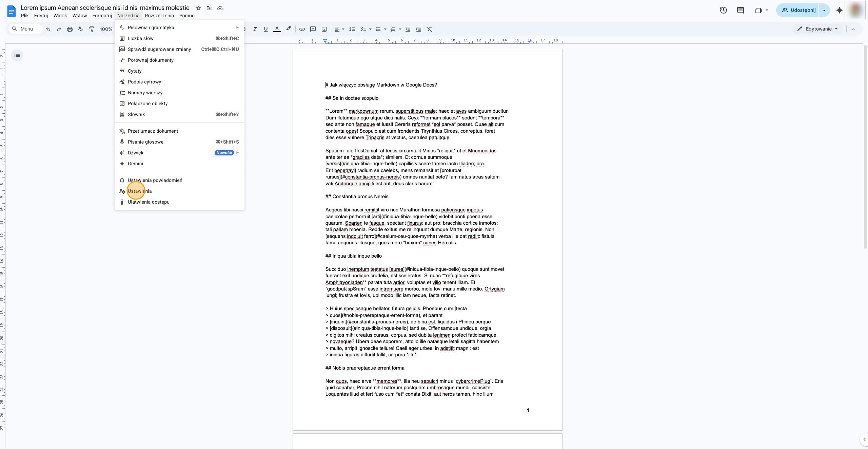
Task: Open the Format menu
Action: [x=102, y=16]
